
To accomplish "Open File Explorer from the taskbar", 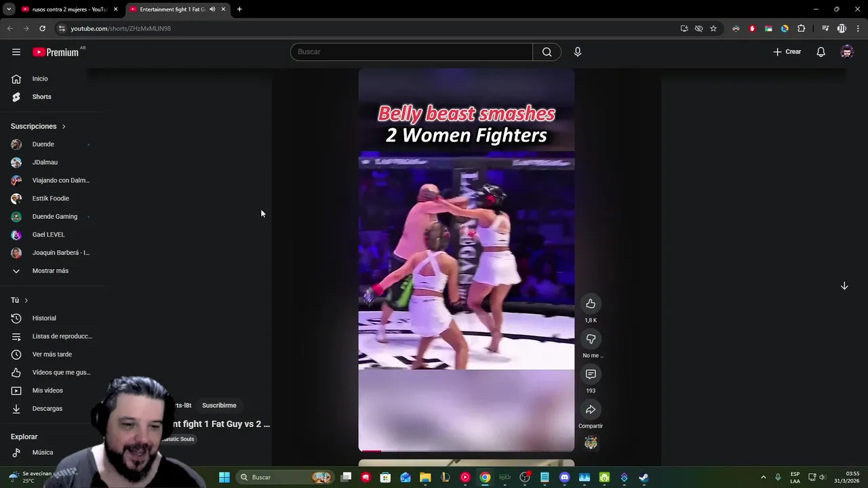I will (425, 477).
